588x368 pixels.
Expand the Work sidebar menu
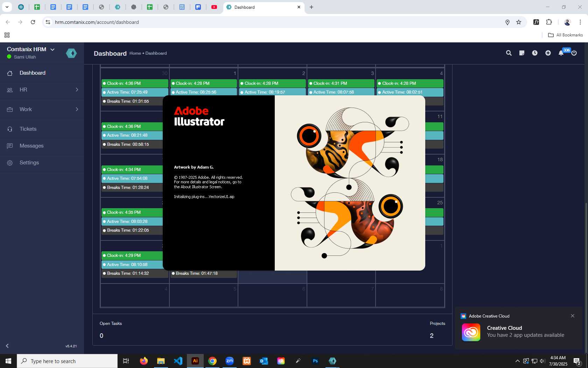(x=42, y=109)
